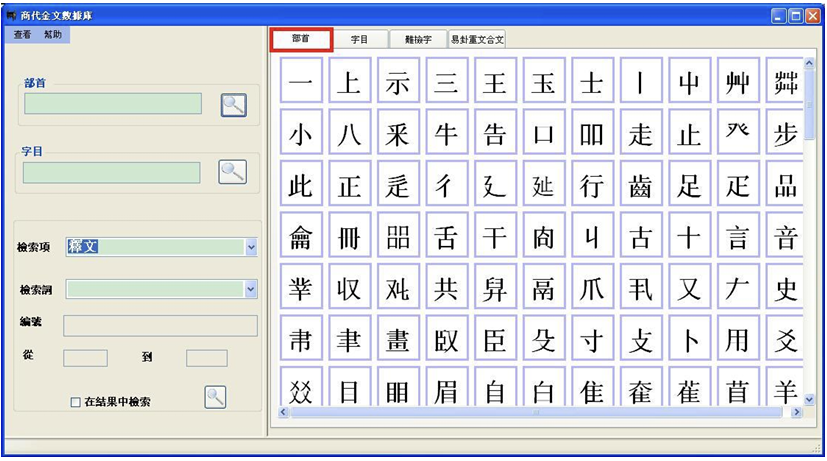
Task: Click the horizontal scrollbar right arrow
Action: [x=797, y=412]
